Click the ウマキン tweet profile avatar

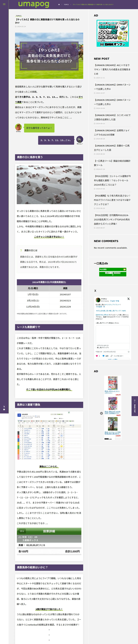tap(98, 300)
